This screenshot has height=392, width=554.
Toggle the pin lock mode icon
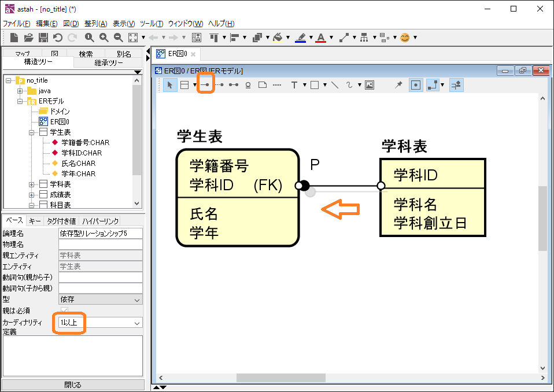[x=398, y=85]
